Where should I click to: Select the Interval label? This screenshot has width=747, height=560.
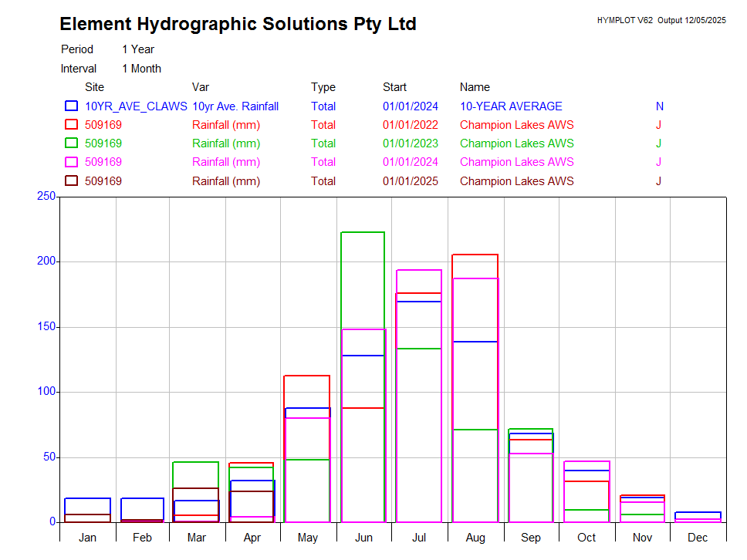79,69
